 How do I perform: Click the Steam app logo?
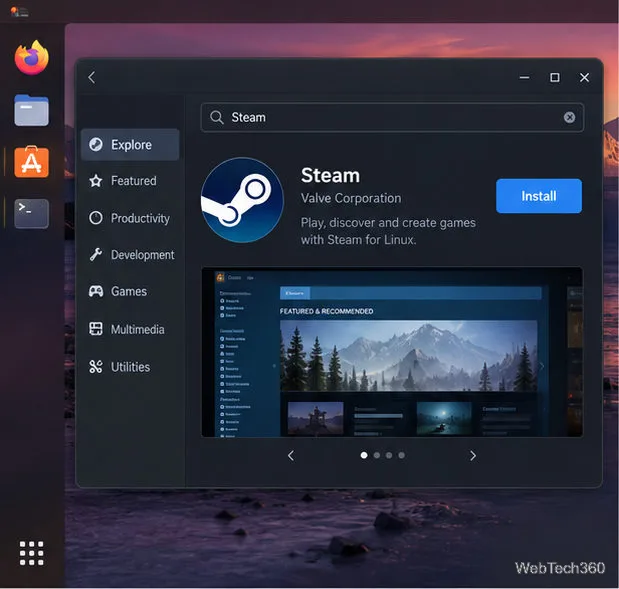click(242, 200)
